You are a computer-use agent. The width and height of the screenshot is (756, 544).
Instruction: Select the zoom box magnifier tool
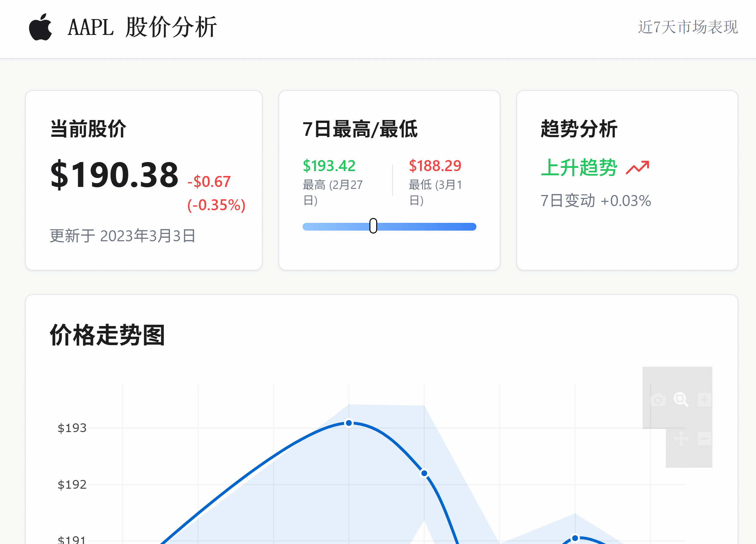pyautogui.click(x=681, y=399)
